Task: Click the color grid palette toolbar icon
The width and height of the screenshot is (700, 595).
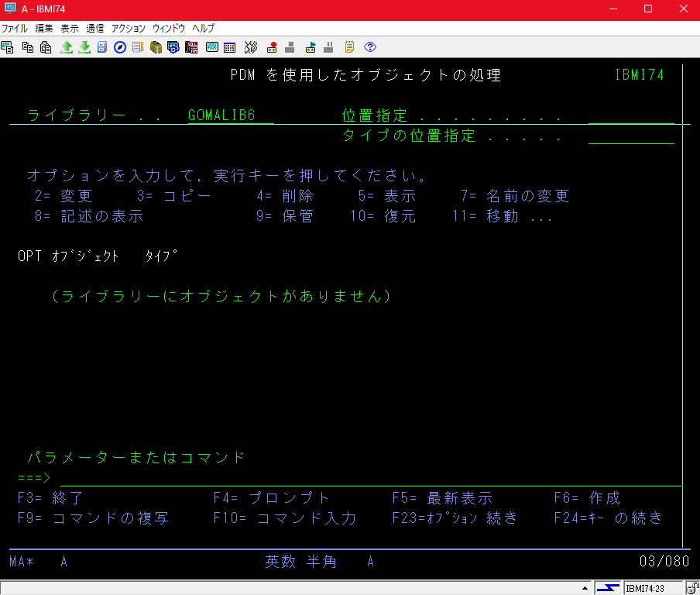Action: pyautogui.click(x=230, y=47)
